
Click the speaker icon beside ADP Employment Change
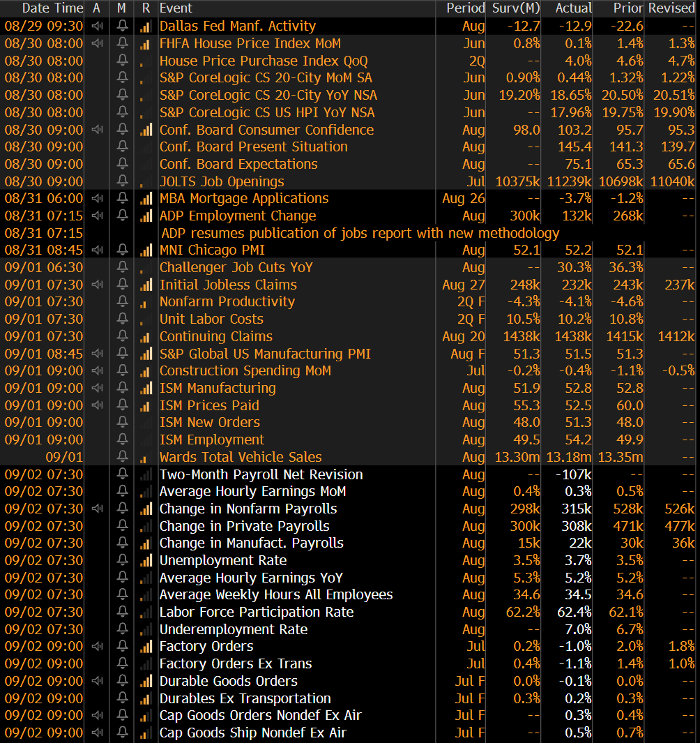[x=97, y=216]
